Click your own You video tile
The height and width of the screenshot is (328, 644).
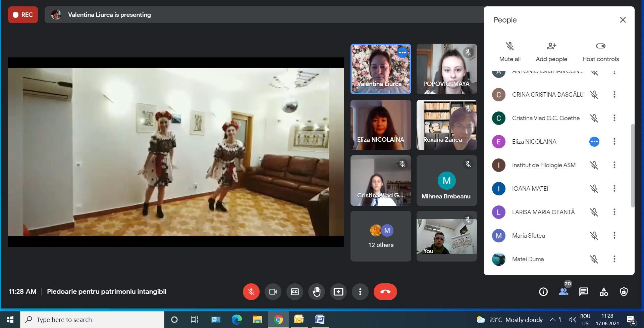point(446,236)
